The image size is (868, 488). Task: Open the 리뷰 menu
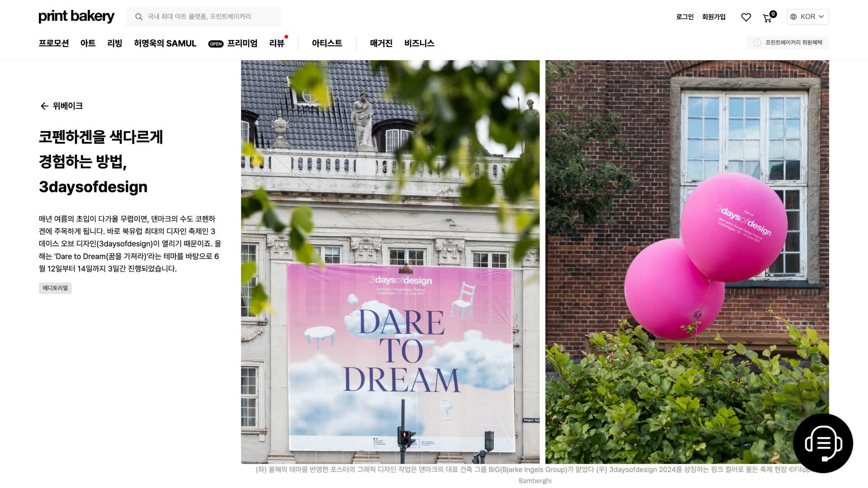[277, 43]
